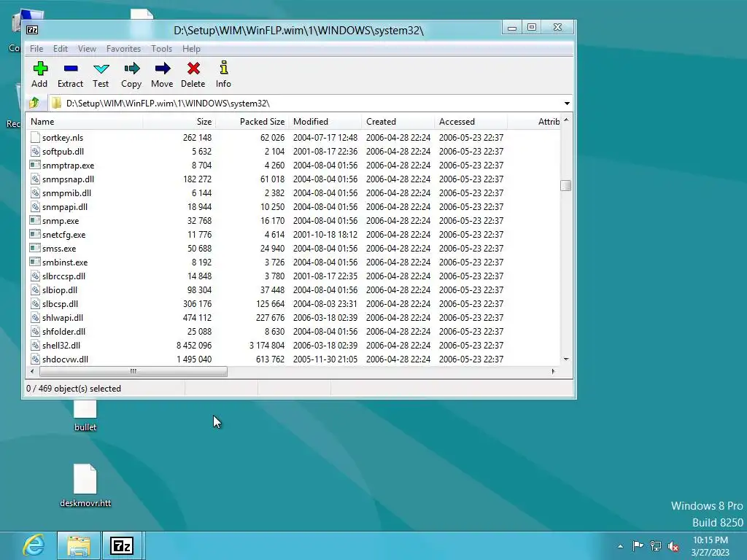Select the slbrccsp.dll row
The image size is (747, 560).
[293, 276]
